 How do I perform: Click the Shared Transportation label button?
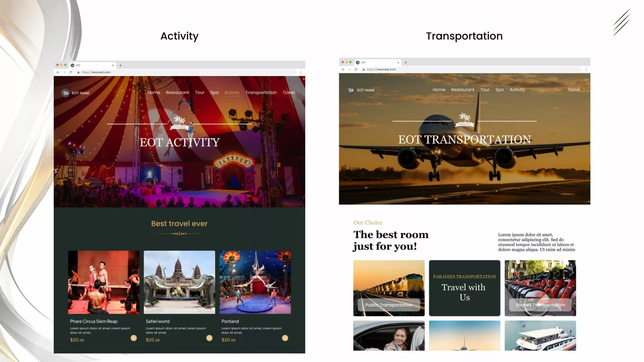click(x=540, y=305)
